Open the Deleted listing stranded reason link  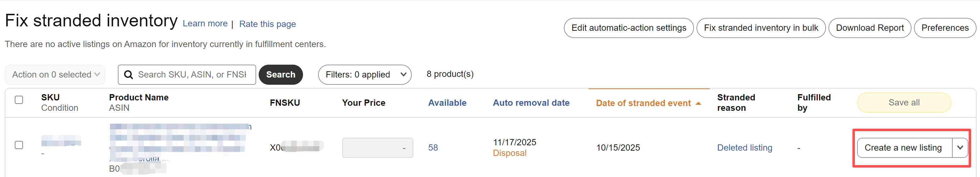tap(745, 148)
